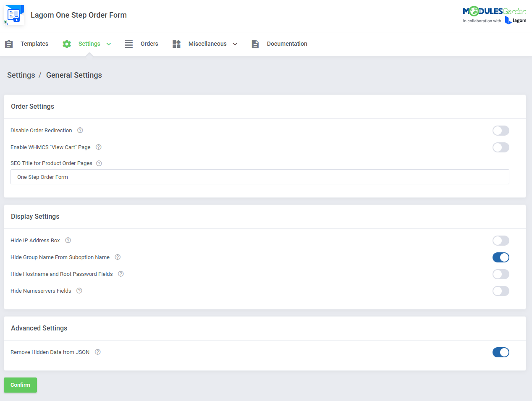Click the Order Settings section heading

click(x=33, y=107)
